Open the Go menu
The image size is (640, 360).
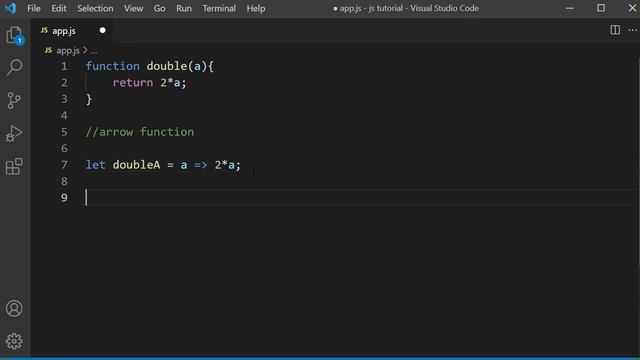coord(159,9)
